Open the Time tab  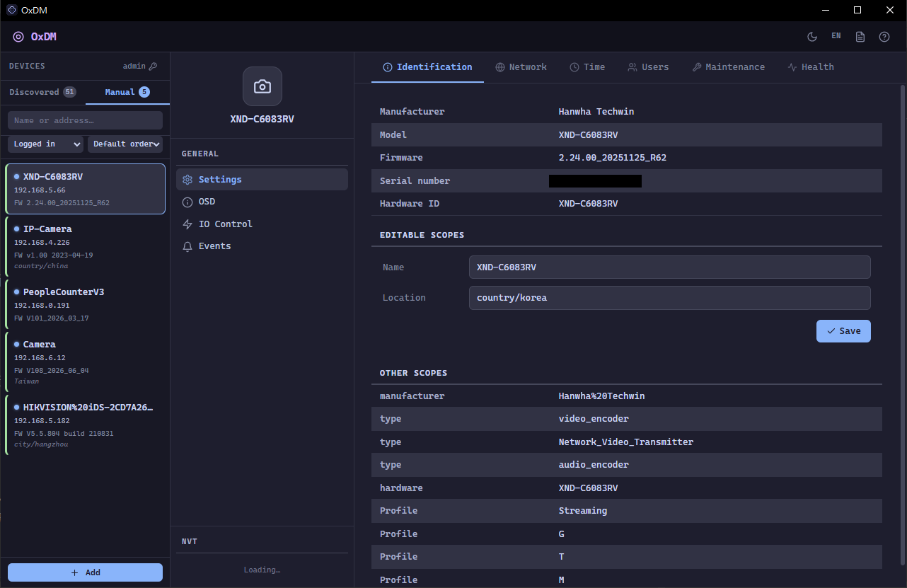(587, 67)
